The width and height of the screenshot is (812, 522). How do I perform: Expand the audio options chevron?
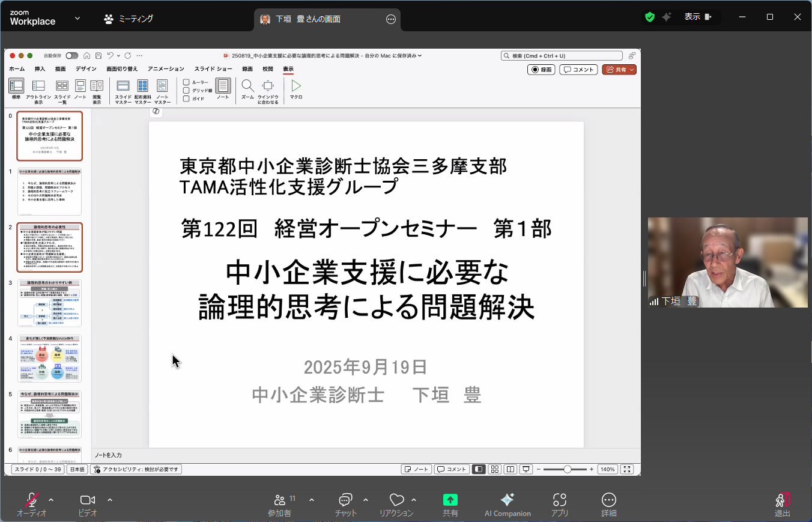pos(51,499)
